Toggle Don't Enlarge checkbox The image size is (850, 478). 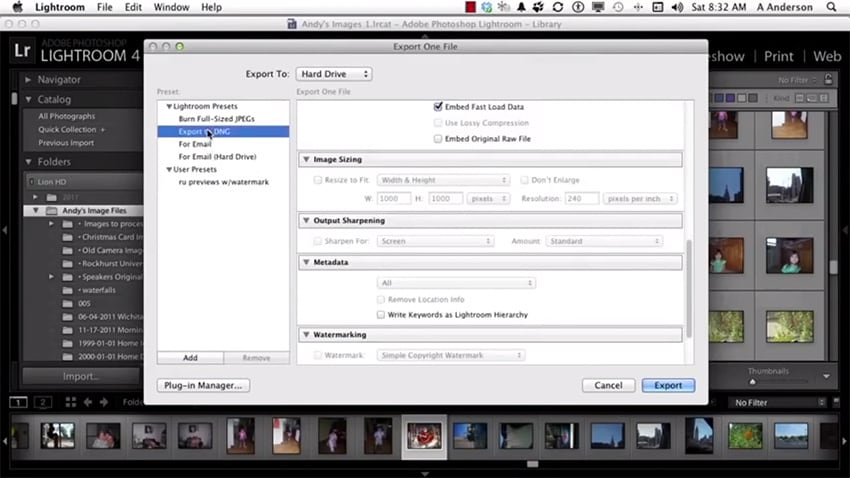pyautogui.click(x=524, y=180)
